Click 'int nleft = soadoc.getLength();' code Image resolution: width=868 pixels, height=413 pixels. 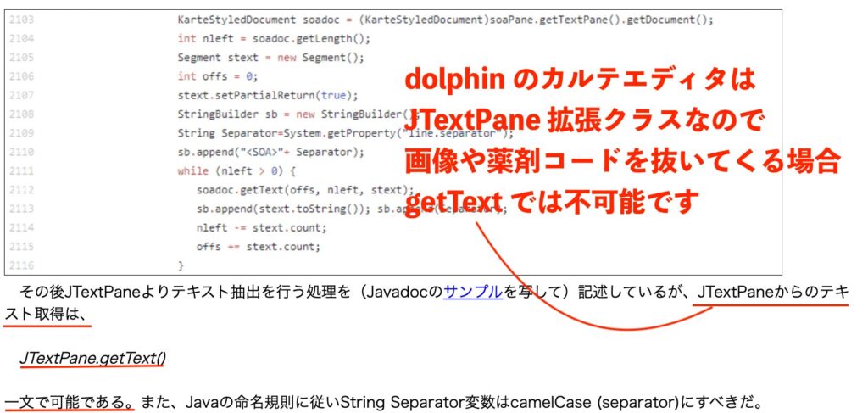click(274, 39)
